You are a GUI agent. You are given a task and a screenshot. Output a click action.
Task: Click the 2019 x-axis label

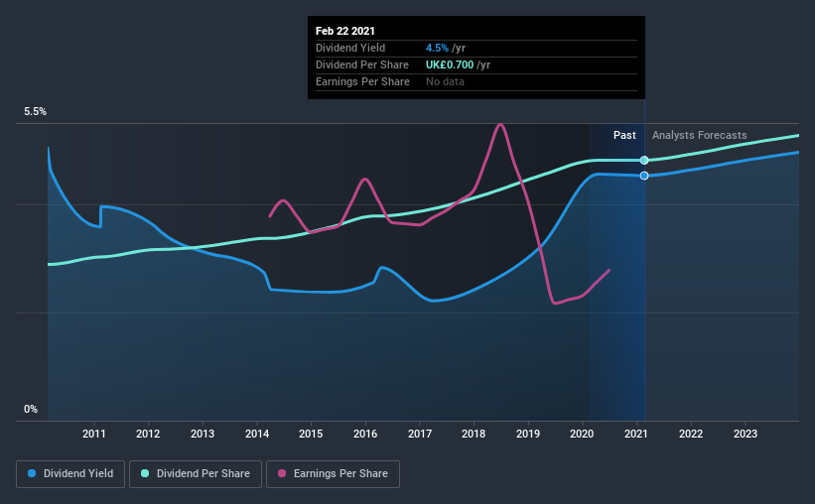528,434
